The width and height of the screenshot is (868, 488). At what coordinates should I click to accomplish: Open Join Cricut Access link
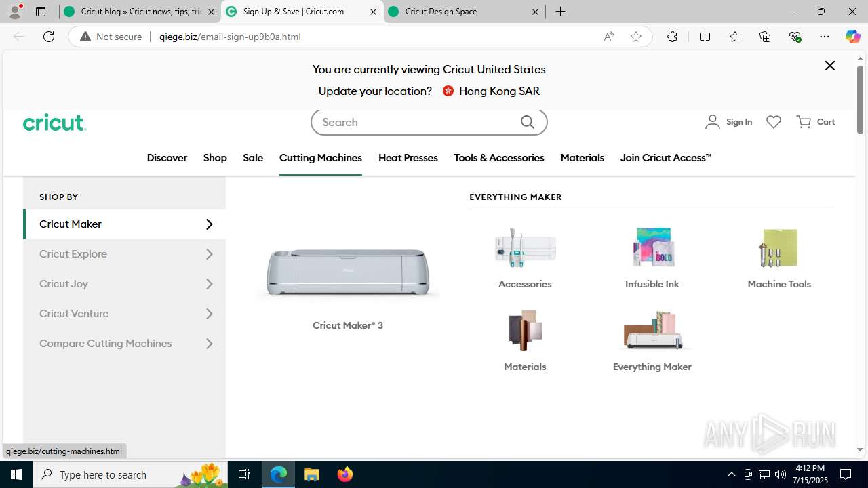(666, 158)
